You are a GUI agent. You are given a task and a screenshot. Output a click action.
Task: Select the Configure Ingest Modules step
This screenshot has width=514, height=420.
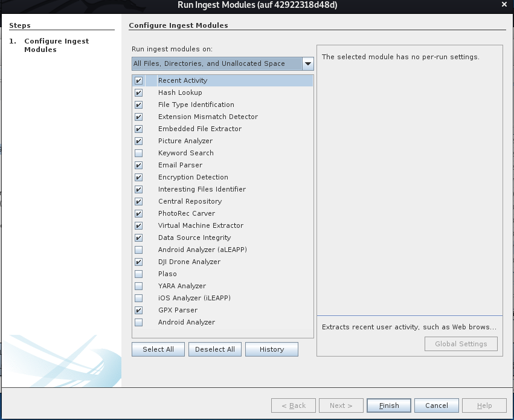pos(56,45)
